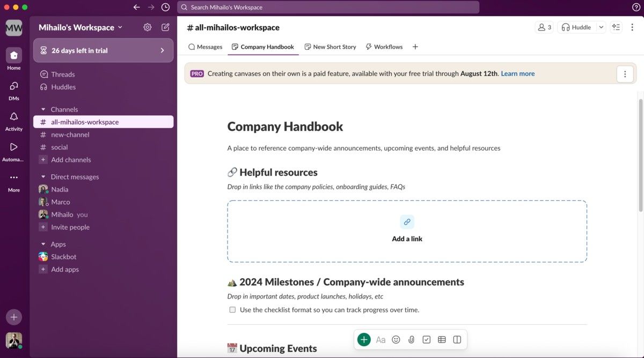Expand the Huddle dropdown arrow

[600, 26]
